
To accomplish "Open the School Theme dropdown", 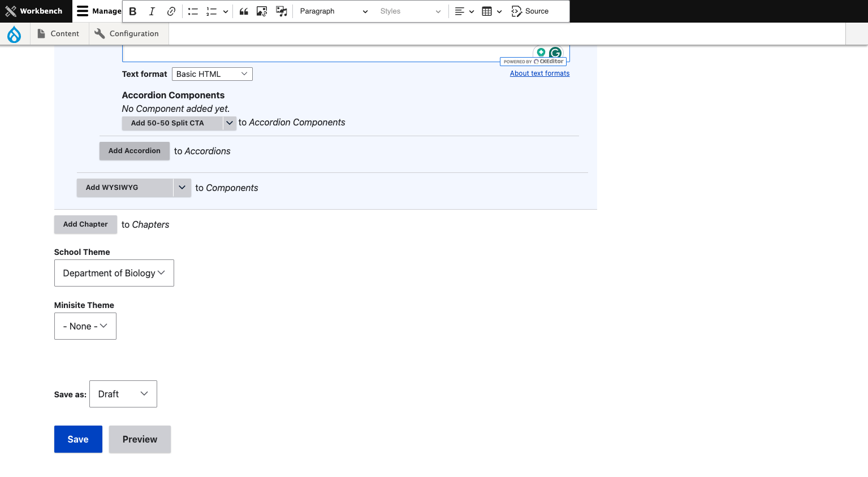I will 114,273.
